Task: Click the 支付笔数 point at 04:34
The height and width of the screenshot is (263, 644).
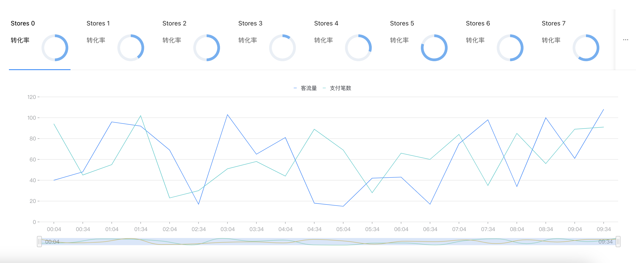Action: point(314,129)
